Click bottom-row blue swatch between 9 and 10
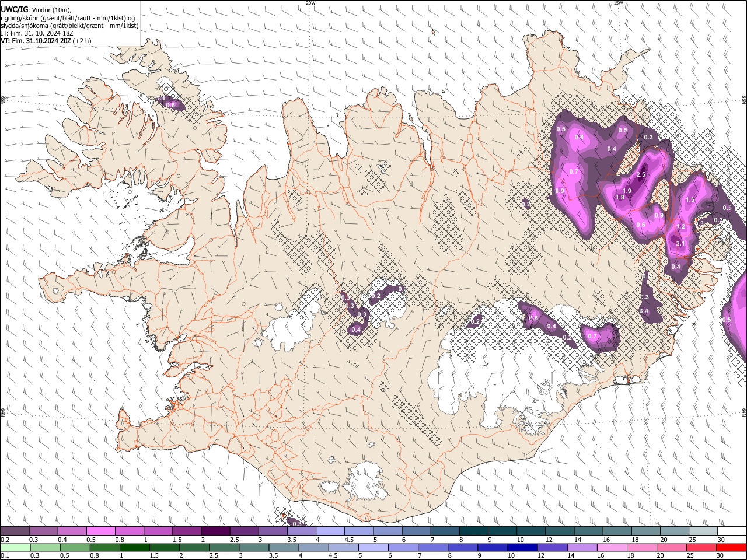This screenshot has height=560, width=747. 493,547
